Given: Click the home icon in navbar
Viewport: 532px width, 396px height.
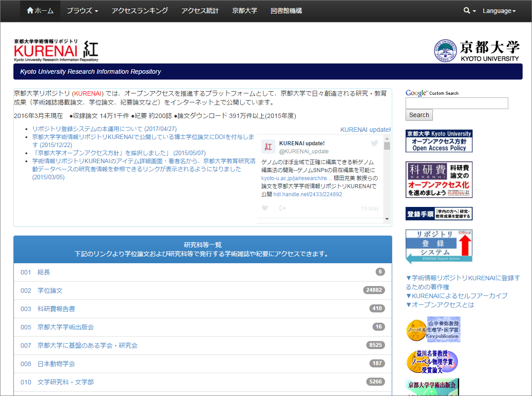Looking at the screenshot, I should click(30, 11).
